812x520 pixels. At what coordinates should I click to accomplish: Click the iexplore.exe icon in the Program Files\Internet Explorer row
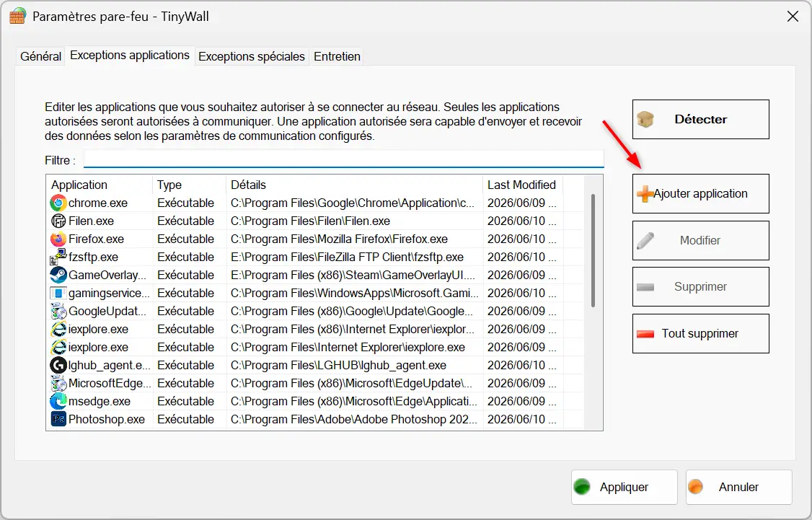(58, 347)
